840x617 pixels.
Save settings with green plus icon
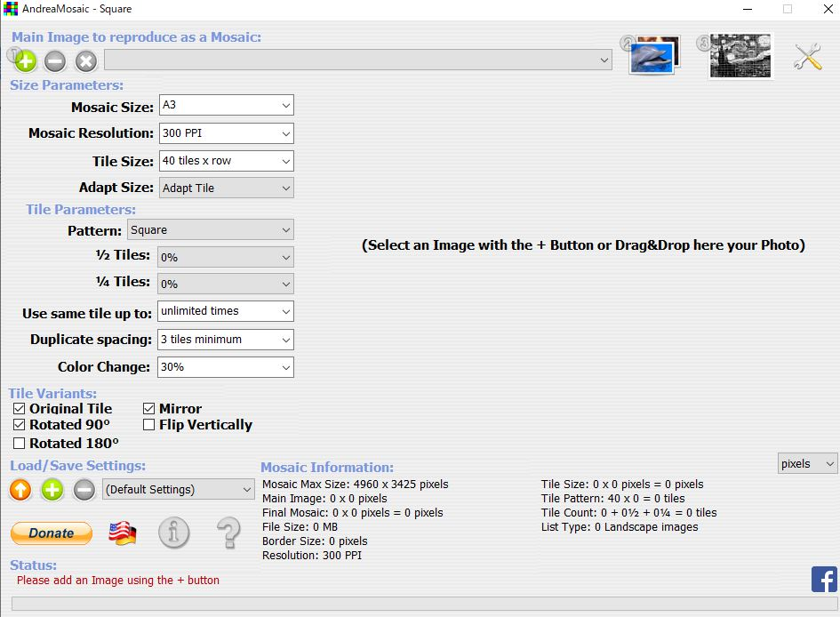tap(52, 490)
